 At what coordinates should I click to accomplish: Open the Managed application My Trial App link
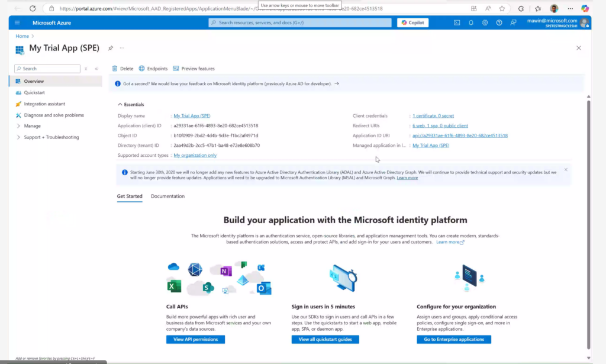[431, 145]
